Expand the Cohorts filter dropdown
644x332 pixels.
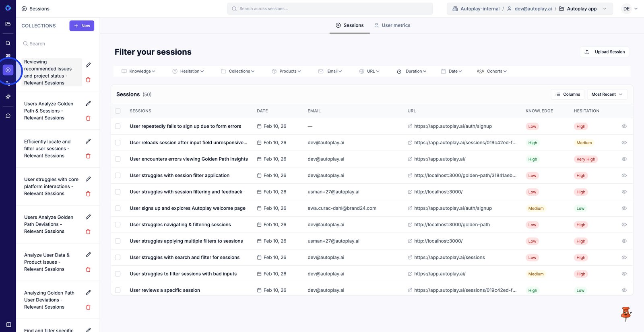492,71
